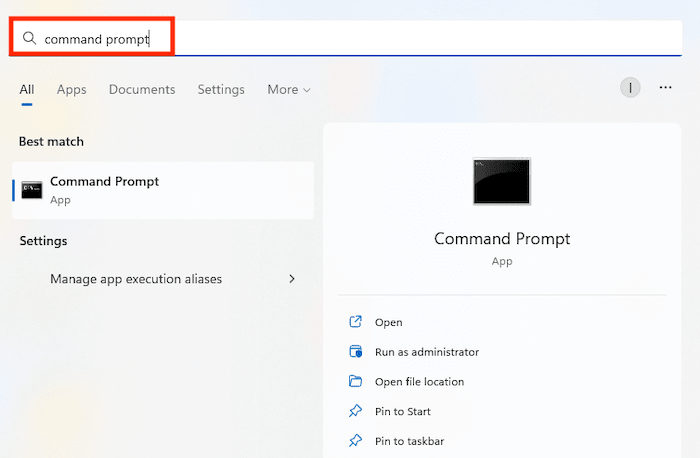Expand Manage app execution aliases chevron

click(x=292, y=279)
